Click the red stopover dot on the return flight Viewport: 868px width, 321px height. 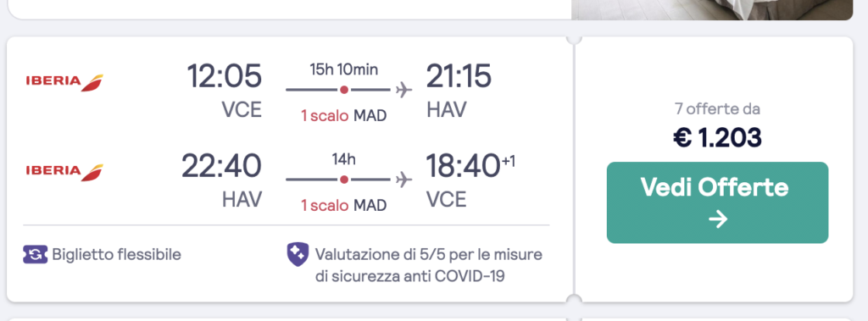click(x=344, y=180)
